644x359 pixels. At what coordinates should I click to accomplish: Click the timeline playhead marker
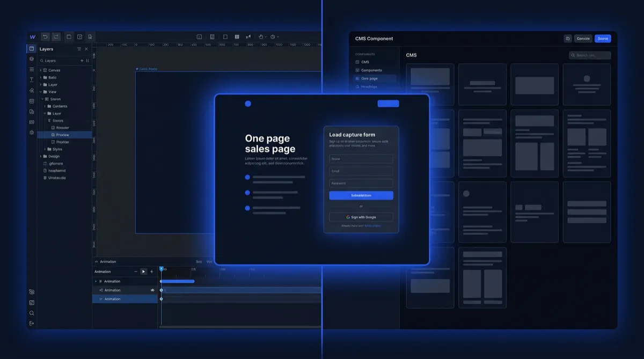point(161,269)
